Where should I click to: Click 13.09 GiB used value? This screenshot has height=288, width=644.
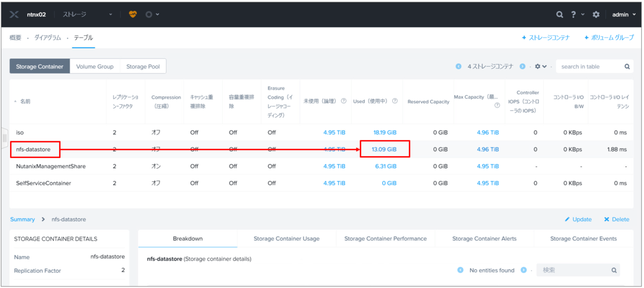[384, 149]
